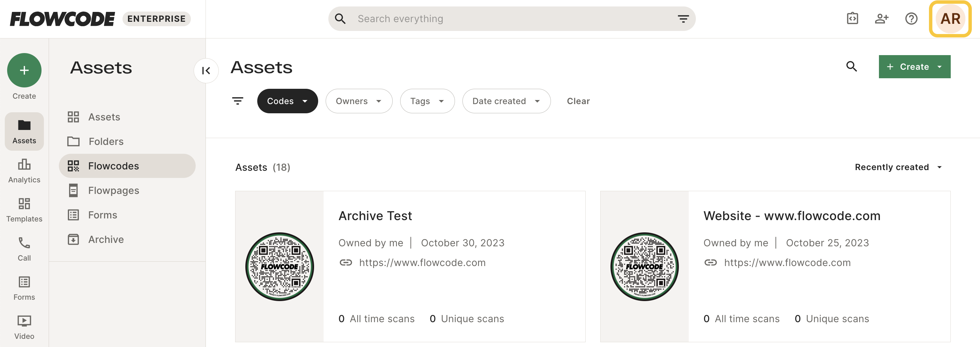Open the developer code icon in header
The image size is (980, 347).
point(852,18)
